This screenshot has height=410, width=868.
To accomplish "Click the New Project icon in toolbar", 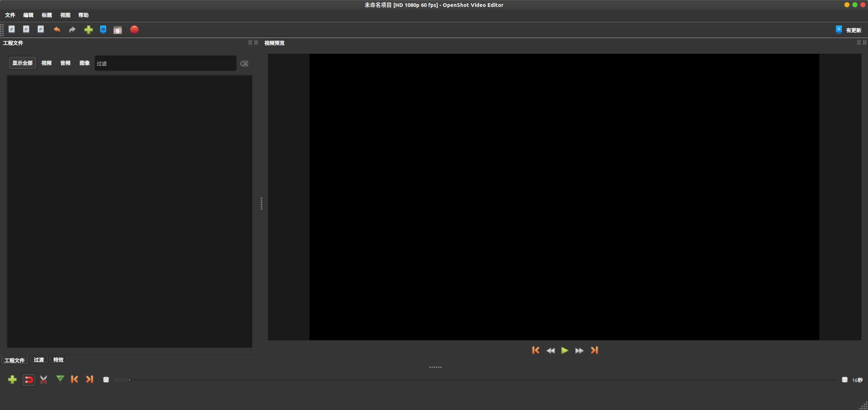I will point(12,29).
